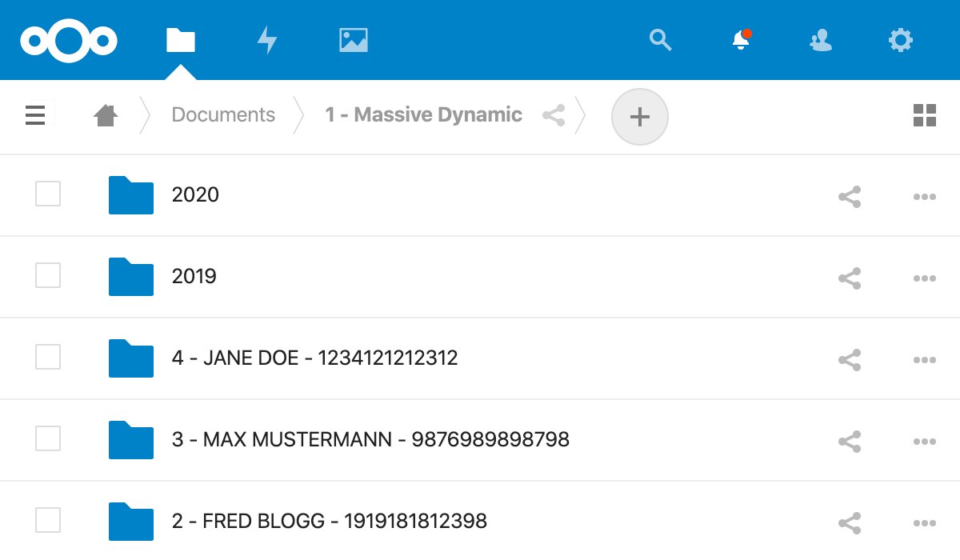Open the folder named 2019
Viewport: 960px width, 560px height.
194,277
